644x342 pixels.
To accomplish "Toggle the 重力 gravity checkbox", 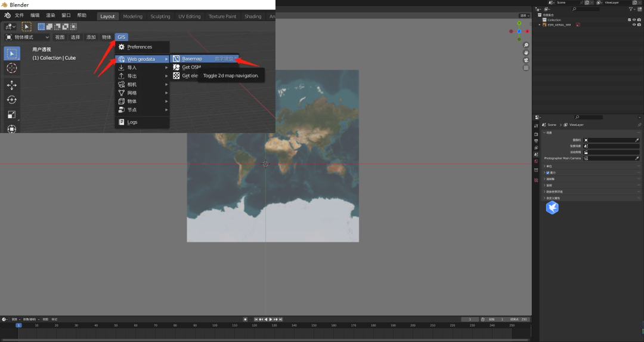I will (548, 172).
